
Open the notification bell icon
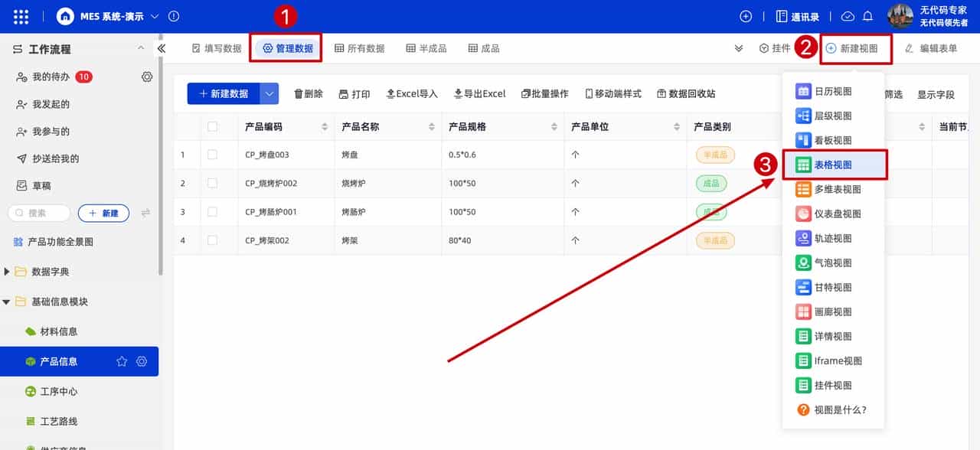pyautogui.click(x=867, y=15)
